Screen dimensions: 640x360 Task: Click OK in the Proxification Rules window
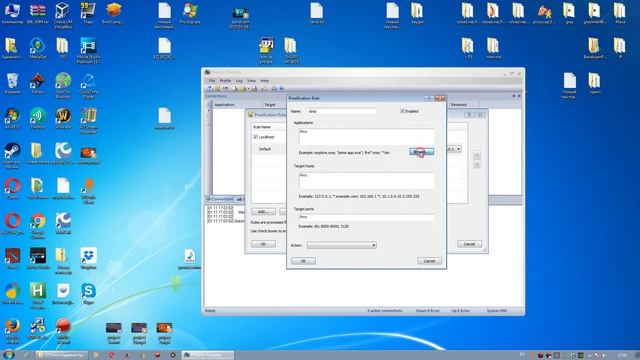(x=263, y=244)
